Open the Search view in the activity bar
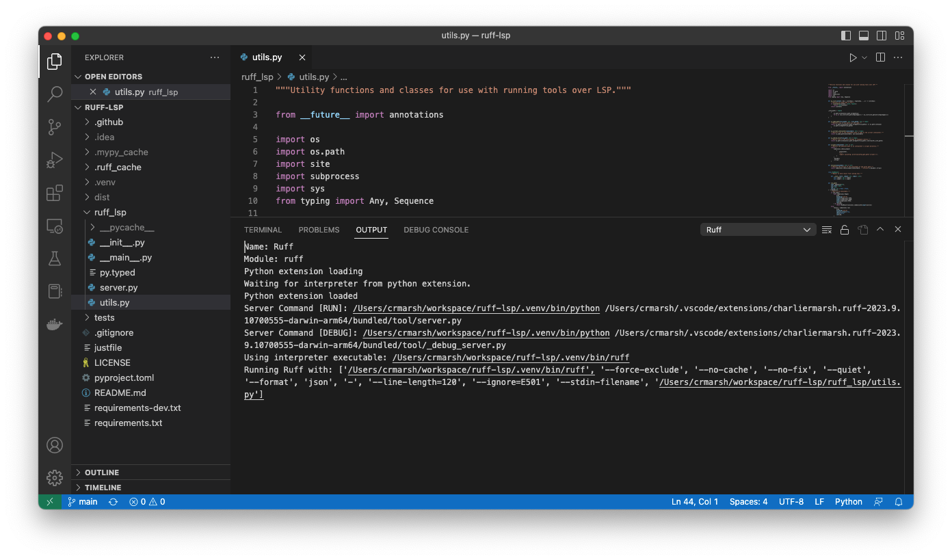Image resolution: width=952 pixels, height=560 pixels. click(55, 94)
